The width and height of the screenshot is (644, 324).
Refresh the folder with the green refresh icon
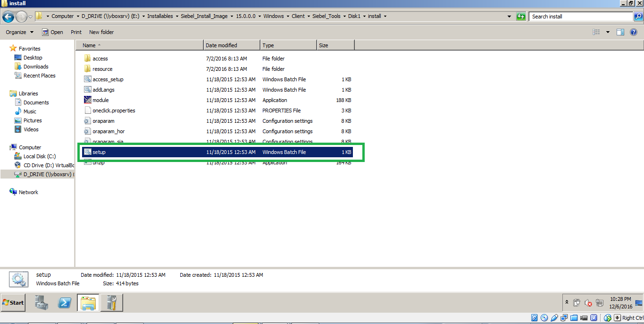coord(520,16)
